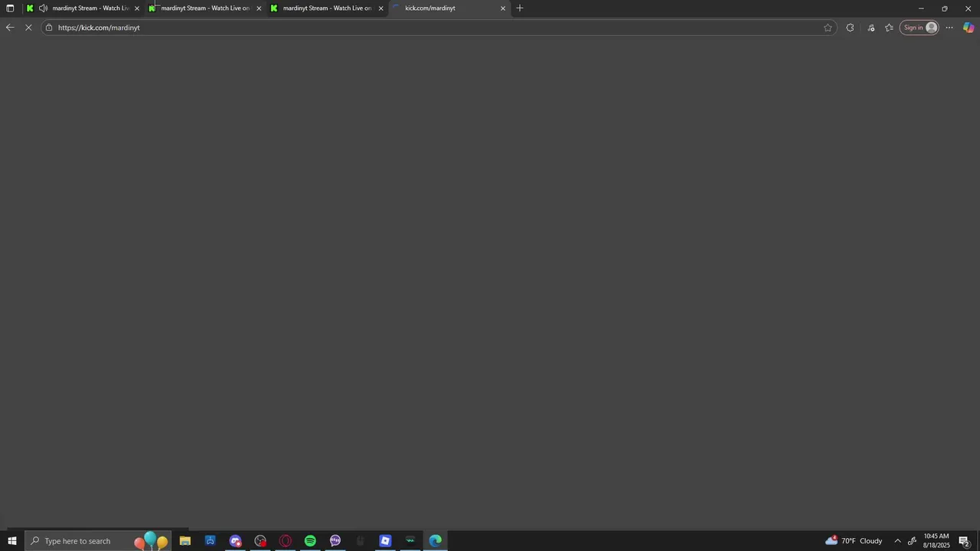Image resolution: width=980 pixels, height=551 pixels.
Task: Open a new tab with plus button
Action: pos(520,8)
